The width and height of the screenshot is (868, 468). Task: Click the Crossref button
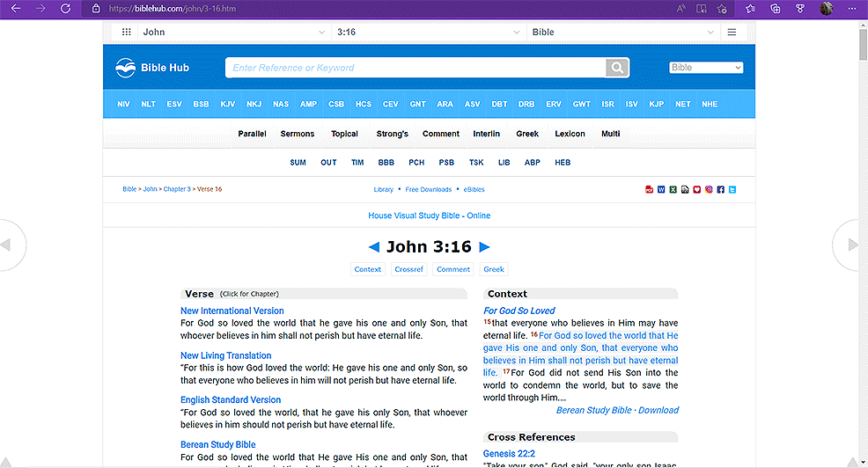click(x=408, y=269)
